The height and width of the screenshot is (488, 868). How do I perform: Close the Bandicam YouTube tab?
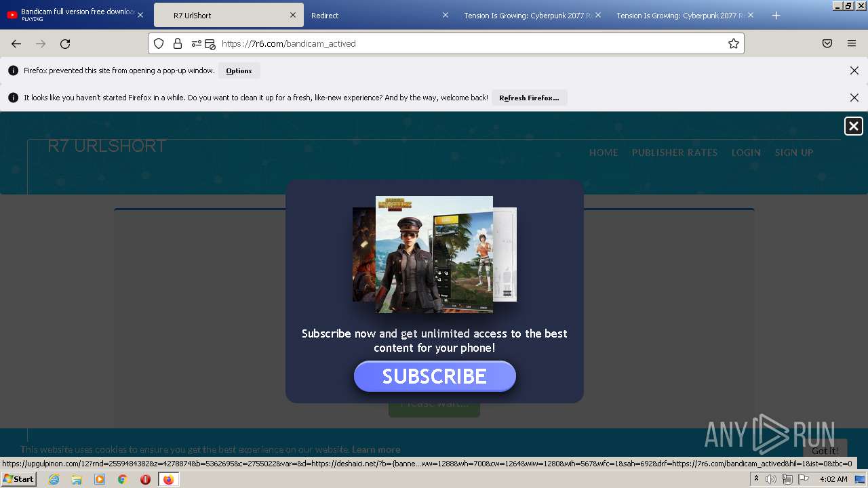[x=140, y=15]
